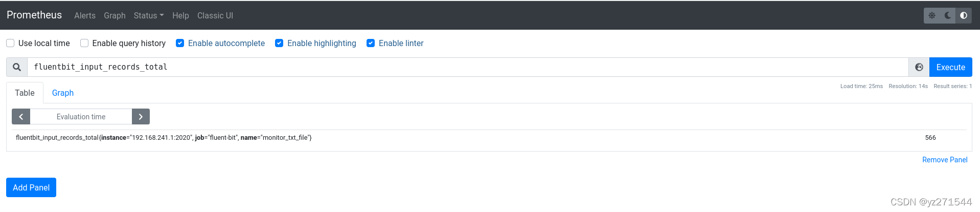Focus the Evaluation time input field
The image size is (980, 212).
81,117
